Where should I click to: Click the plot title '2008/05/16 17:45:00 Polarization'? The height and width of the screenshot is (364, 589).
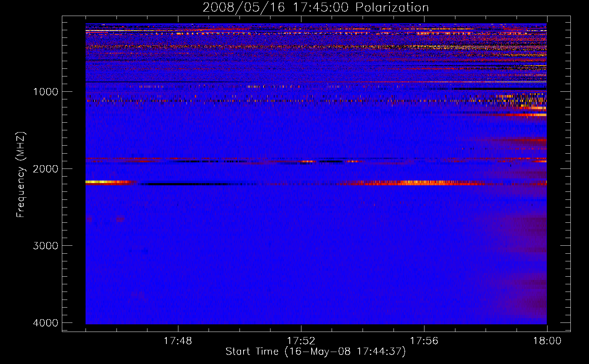click(x=316, y=7)
